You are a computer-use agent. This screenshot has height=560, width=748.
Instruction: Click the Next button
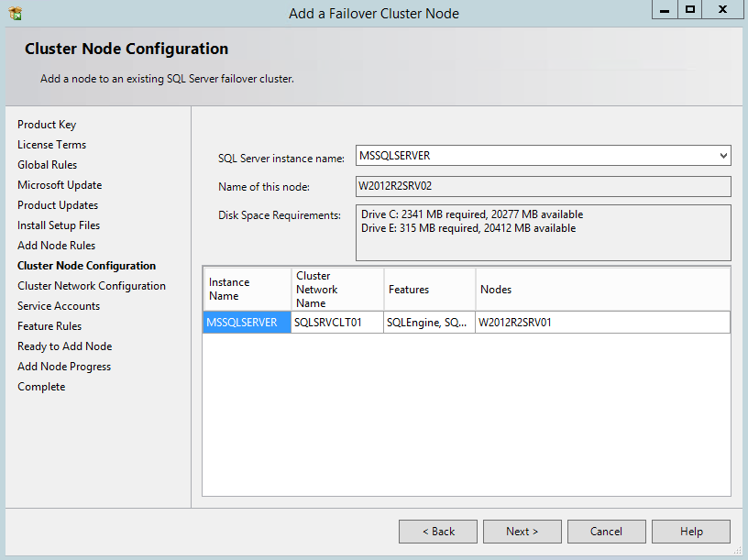point(522,532)
